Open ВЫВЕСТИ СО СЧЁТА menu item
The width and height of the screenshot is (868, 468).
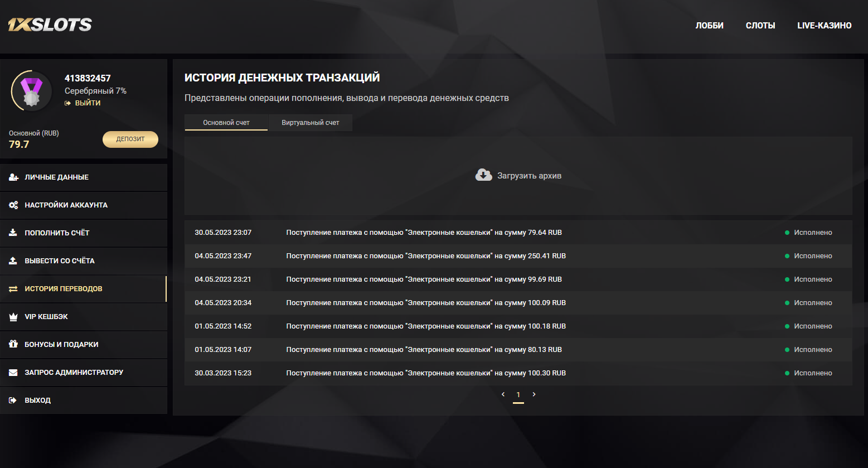click(x=84, y=261)
